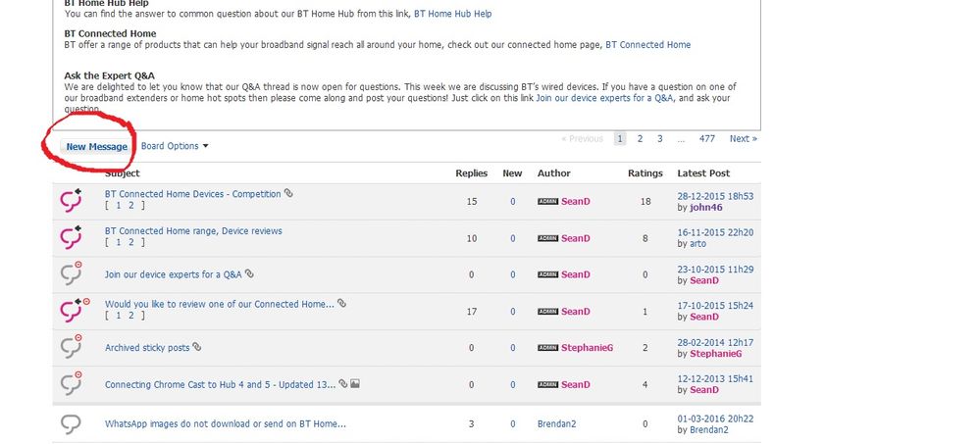Open thread 'BT Connected Home Devices - Competition'
980x444 pixels.
point(193,194)
